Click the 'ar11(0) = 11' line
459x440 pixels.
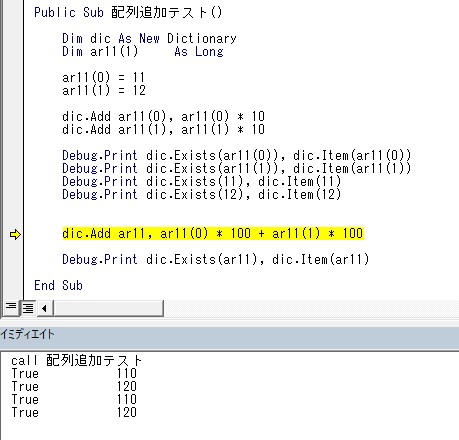click(104, 78)
